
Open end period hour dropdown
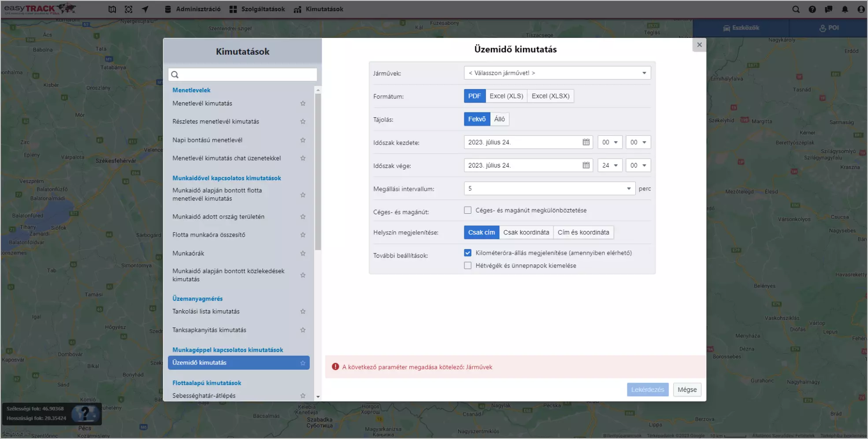click(610, 165)
